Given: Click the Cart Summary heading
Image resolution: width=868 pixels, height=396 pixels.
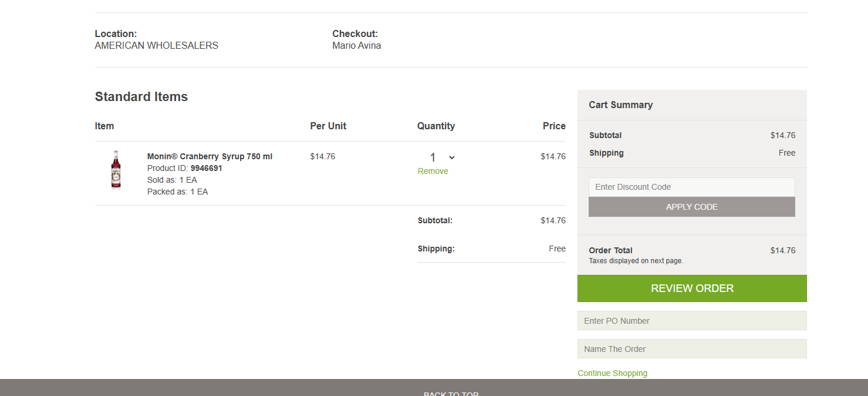Looking at the screenshot, I should (x=620, y=105).
